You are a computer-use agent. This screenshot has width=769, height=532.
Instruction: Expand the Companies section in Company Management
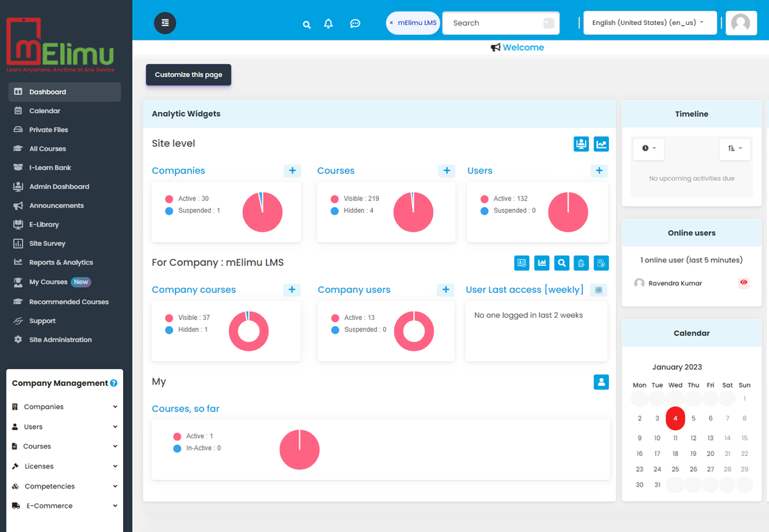(x=64, y=406)
